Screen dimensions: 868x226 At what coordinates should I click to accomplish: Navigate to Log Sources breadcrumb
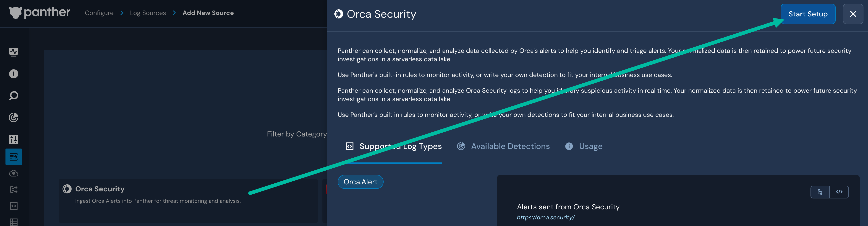(x=148, y=13)
